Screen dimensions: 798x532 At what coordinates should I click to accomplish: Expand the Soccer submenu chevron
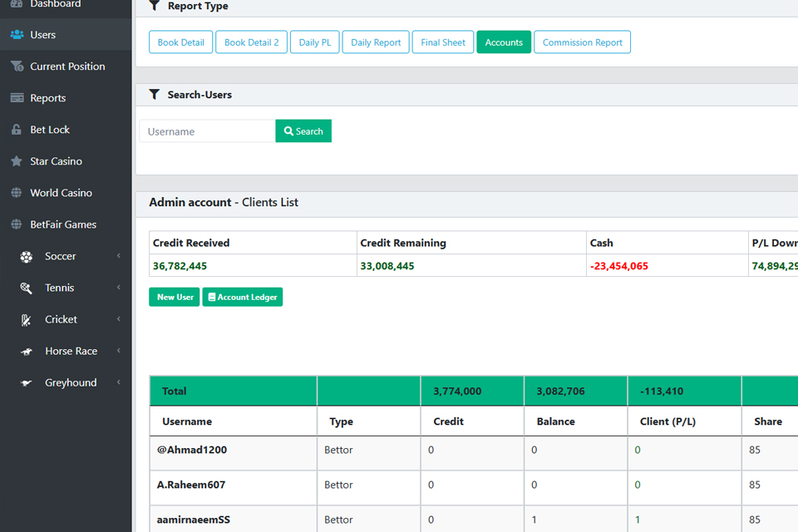(119, 256)
